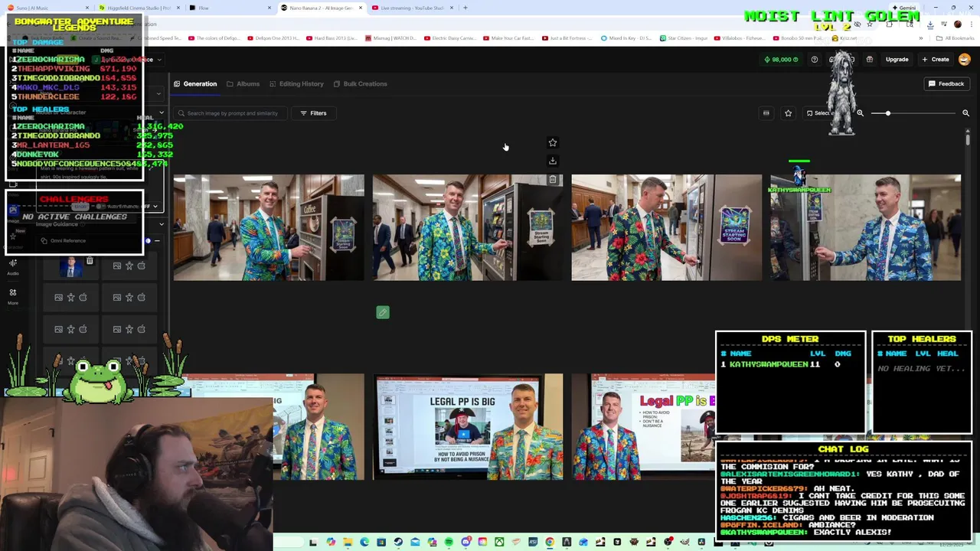980x551 pixels.
Task: Open the All Bookmarks folder
Action: 955,38
